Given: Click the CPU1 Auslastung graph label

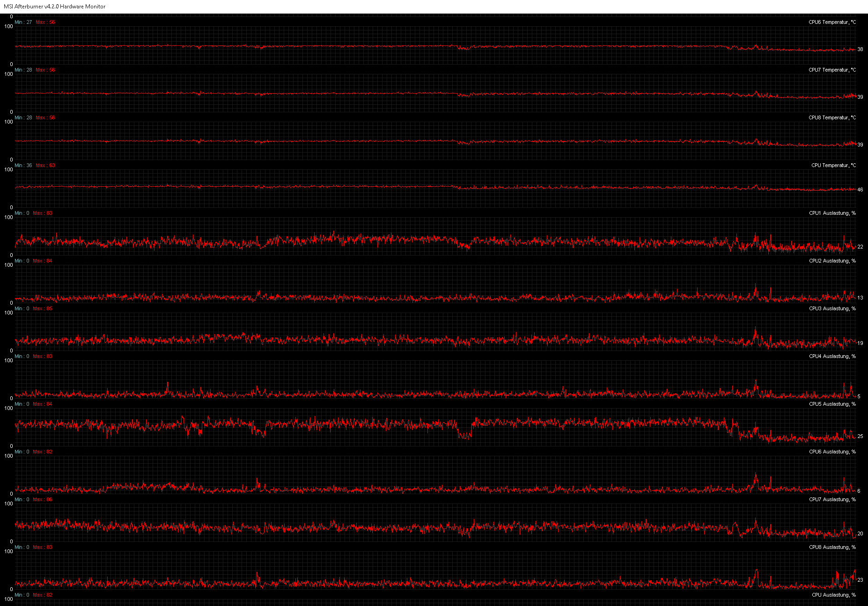Looking at the screenshot, I should [832, 213].
